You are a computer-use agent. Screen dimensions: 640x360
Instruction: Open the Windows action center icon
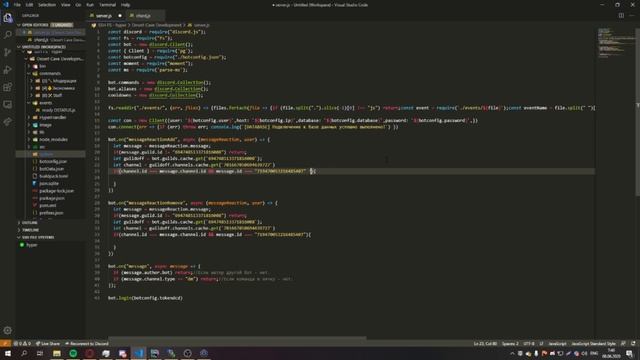point(629,353)
